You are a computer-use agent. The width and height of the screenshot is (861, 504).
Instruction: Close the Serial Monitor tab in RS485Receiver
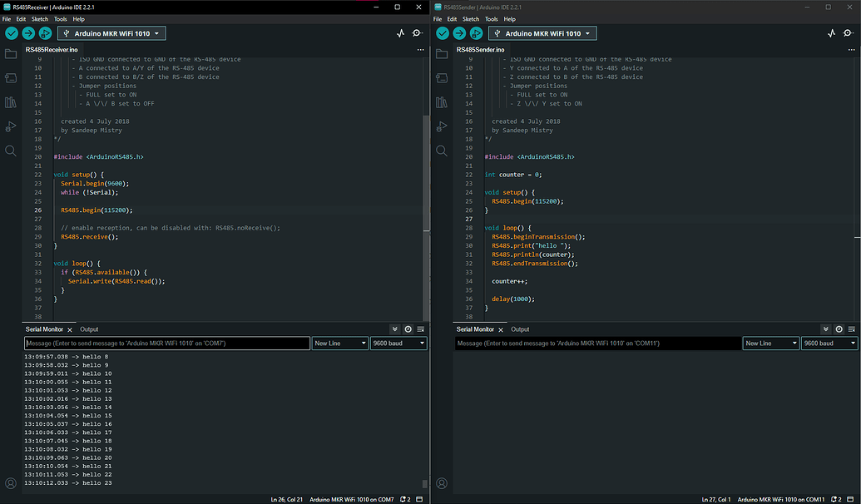click(70, 330)
